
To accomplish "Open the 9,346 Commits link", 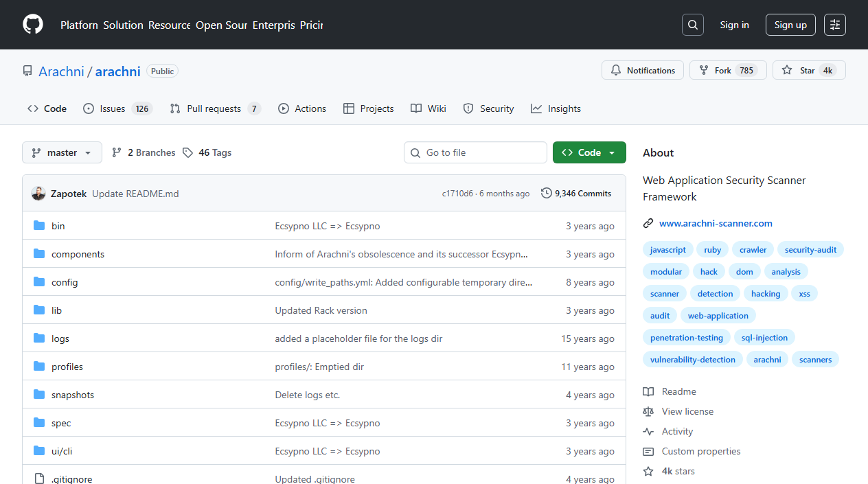I will (x=576, y=194).
